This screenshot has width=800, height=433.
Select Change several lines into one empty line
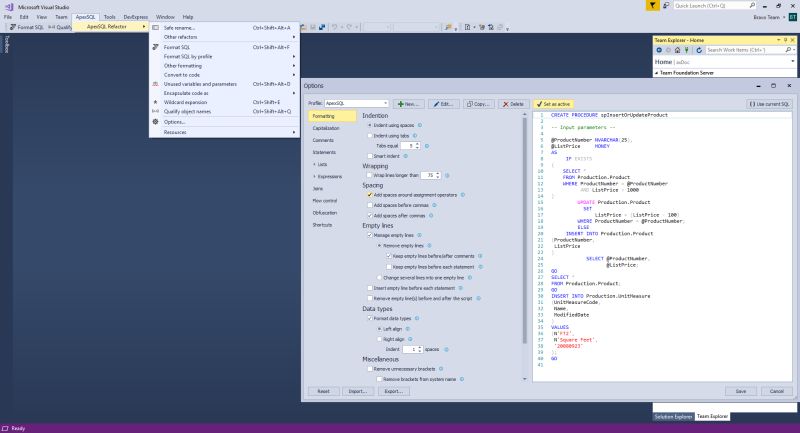(380, 278)
